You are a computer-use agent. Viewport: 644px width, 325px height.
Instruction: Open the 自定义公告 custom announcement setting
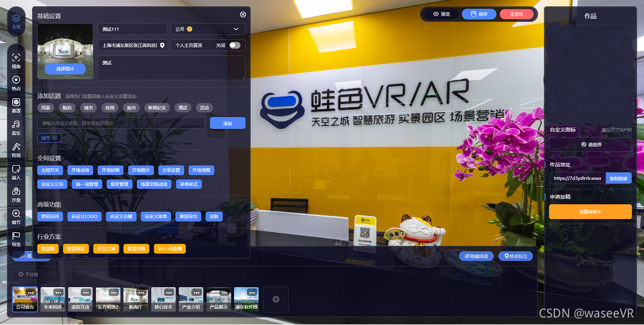(52, 184)
